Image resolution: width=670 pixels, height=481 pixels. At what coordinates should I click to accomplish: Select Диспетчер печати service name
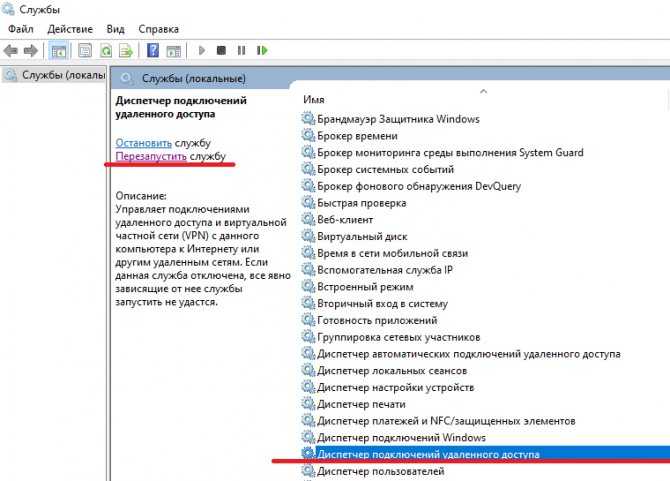tap(361, 404)
